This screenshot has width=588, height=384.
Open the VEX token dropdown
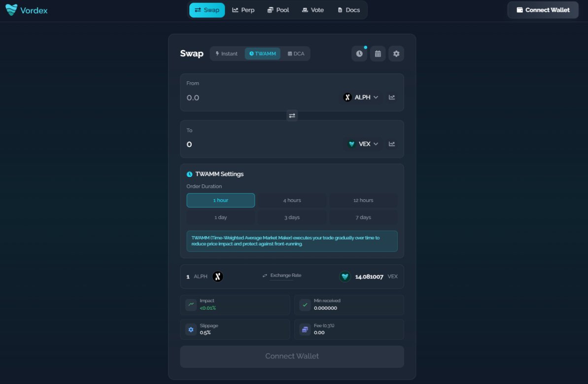[363, 144]
